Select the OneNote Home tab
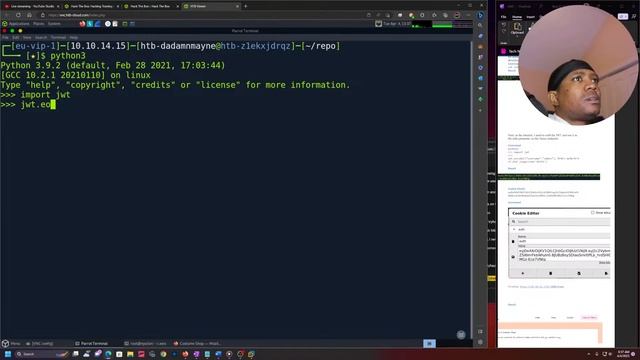Screen dimensions: 640x360 point(517,17)
